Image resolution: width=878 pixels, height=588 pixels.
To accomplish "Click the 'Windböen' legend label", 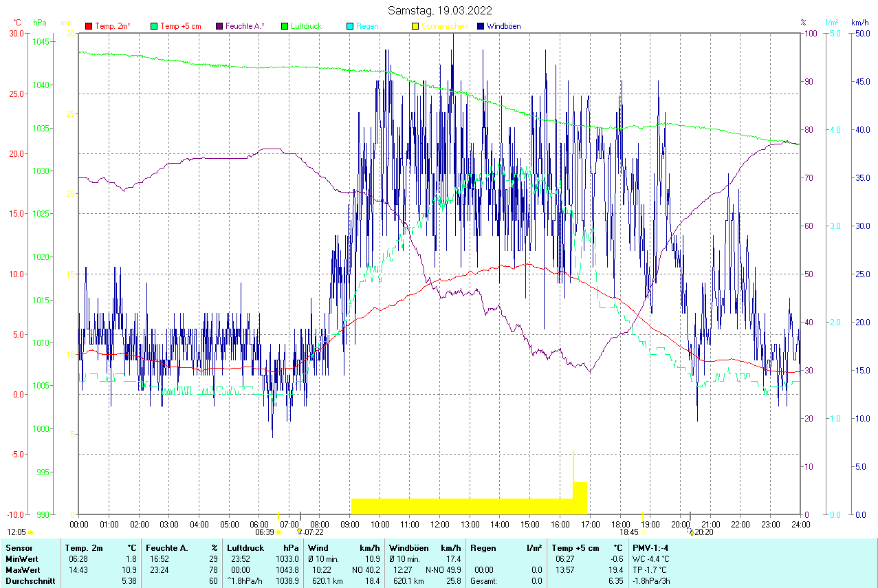I will [x=503, y=26].
